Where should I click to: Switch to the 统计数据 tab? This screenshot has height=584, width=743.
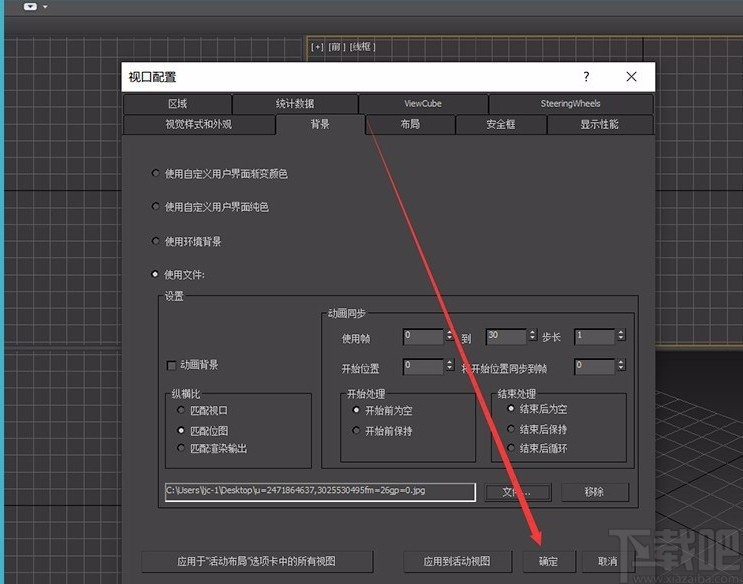(x=295, y=103)
